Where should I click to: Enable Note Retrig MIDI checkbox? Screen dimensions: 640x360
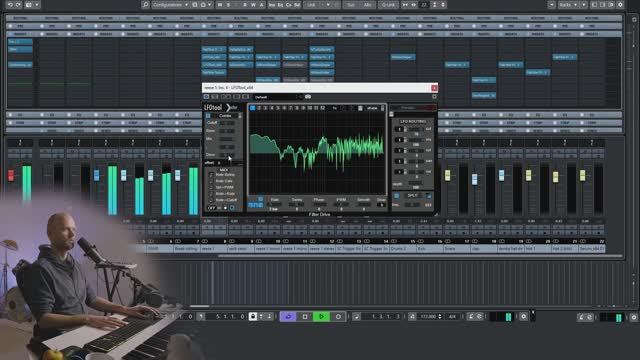coord(211,175)
